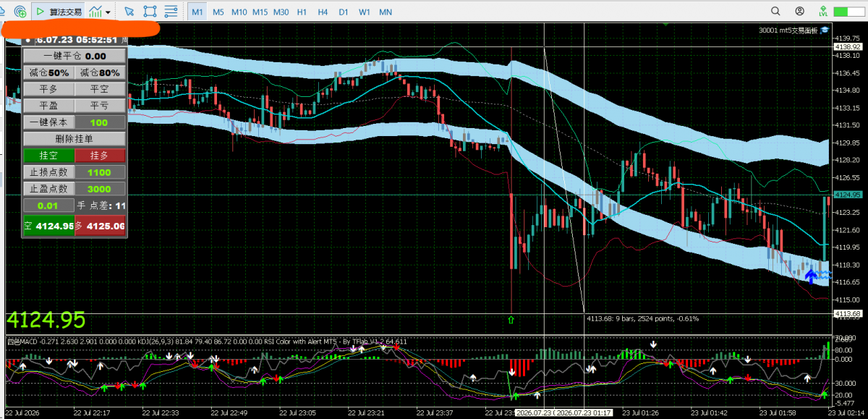Open the objects list icon
Image resolution: width=868 pixels, height=419 pixels.
click(171, 12)
